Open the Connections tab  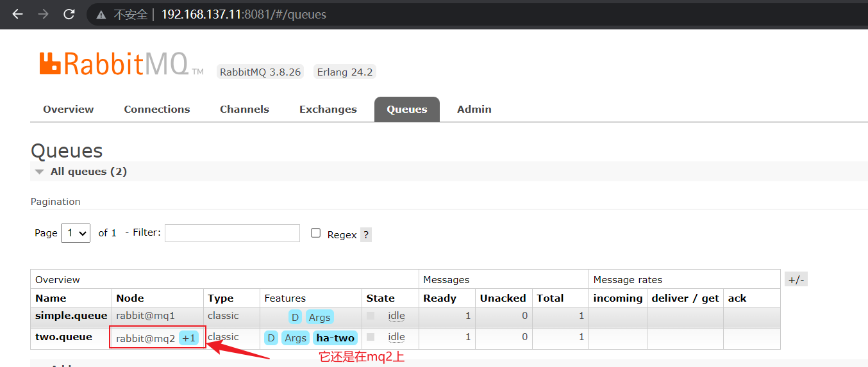pyautogui.click(x=157, y=109)
